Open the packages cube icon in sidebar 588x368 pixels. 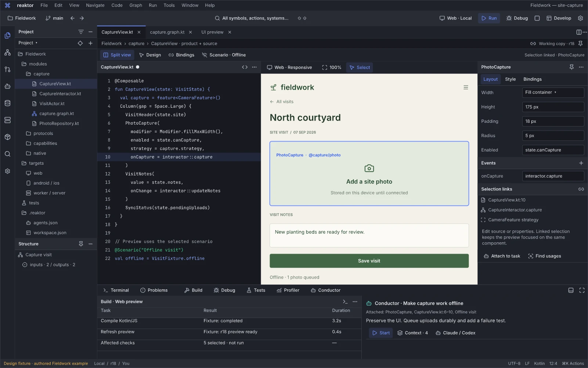[7, 137]
